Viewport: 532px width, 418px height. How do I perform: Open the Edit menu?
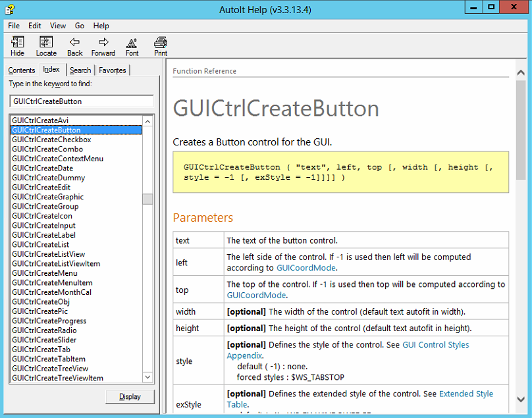click(35, 26)
